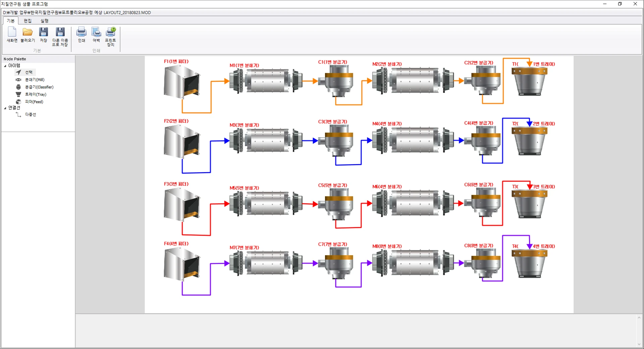
Task: Select the F1 feeder node
Action: [182, 82]
